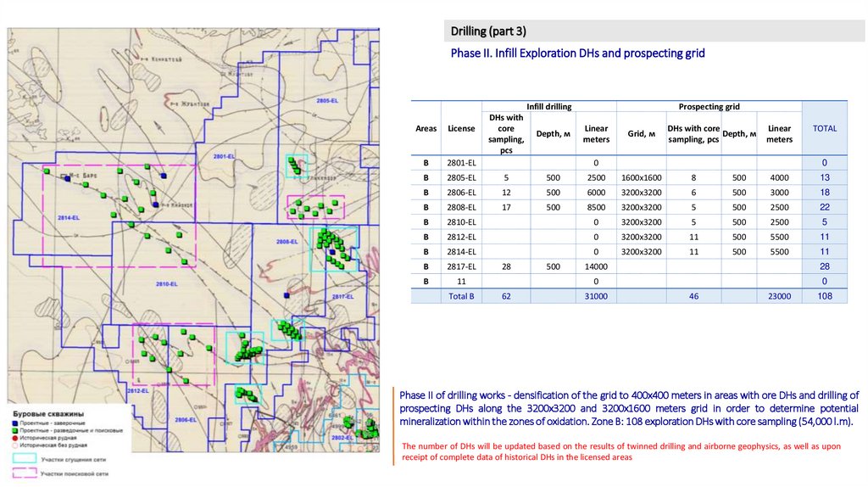This screenshot has height=487, width=868.
Task: Click the 'Prospecting grid' table header
Action: (x=709, y=106)
